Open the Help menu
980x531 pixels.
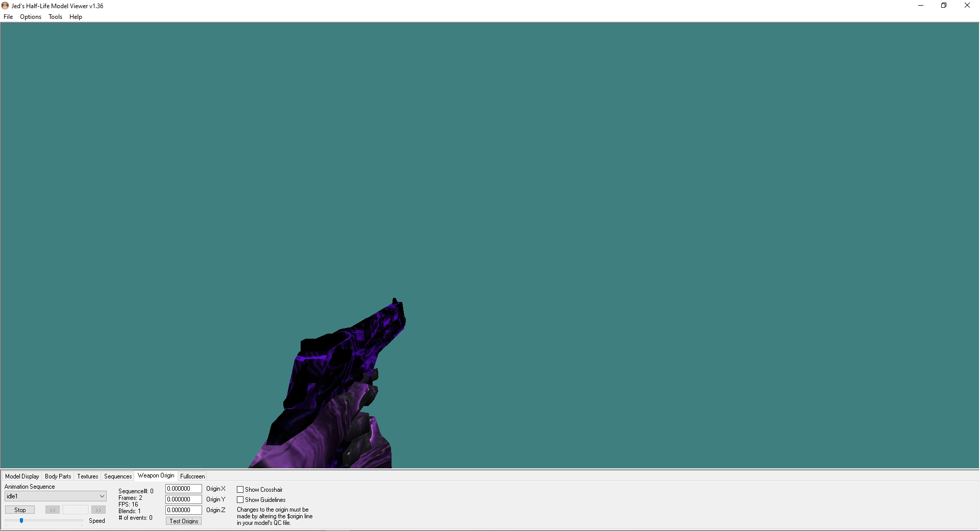pos(76,17)
